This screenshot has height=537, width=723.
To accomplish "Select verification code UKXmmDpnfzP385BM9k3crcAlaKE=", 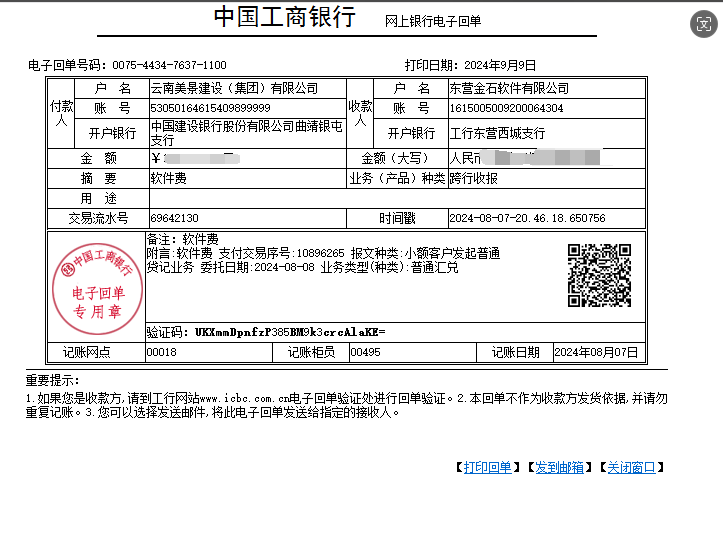I will (290, 332).
